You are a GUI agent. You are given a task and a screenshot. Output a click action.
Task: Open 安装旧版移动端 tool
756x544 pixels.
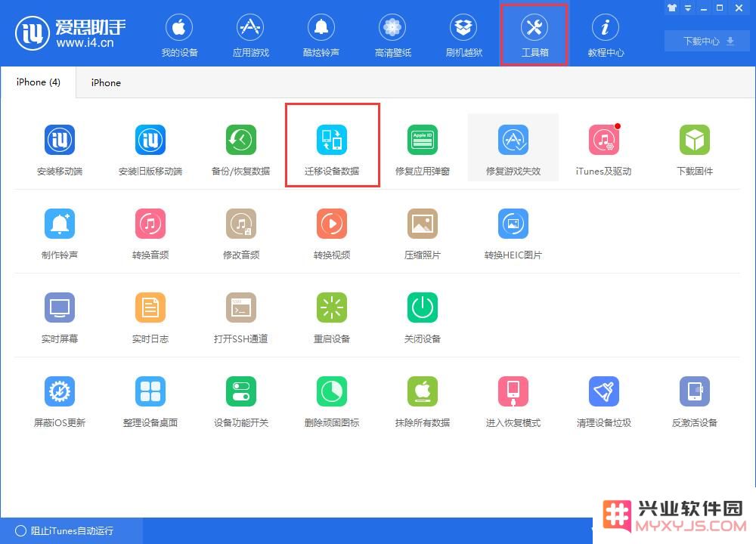pos(150,150)
